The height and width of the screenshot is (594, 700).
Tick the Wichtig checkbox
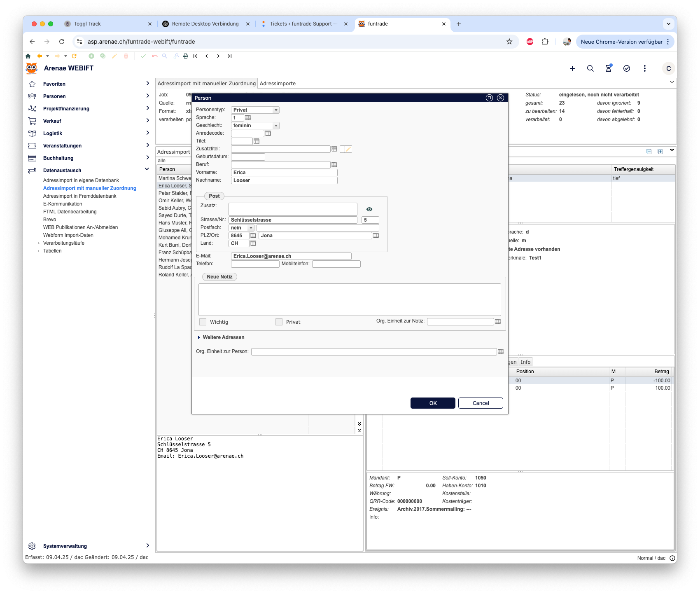[x=203, y=322]
